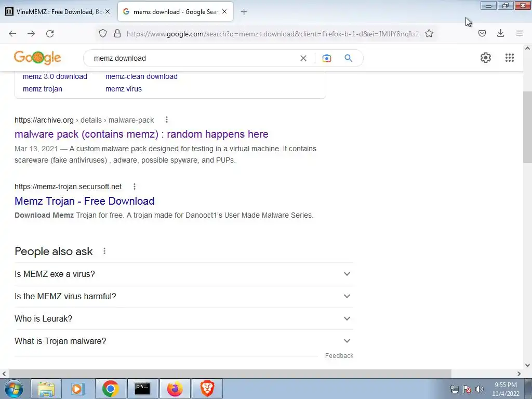Click the scroll down arrow
Viewport: 532px width, 399px height.
point(527,365)
